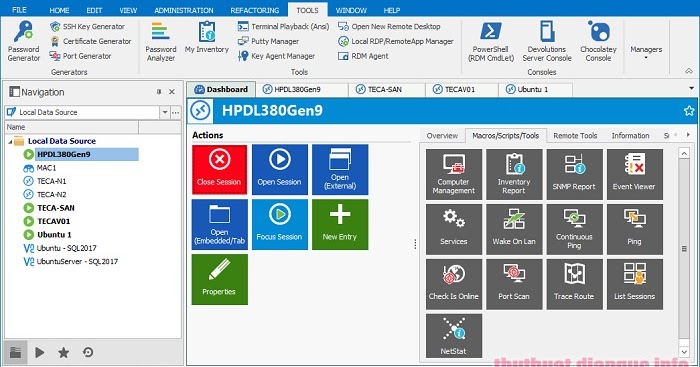Open PowerShell (RDM CmdLet) console
The image size is (700, 367).
coord(491,42)
